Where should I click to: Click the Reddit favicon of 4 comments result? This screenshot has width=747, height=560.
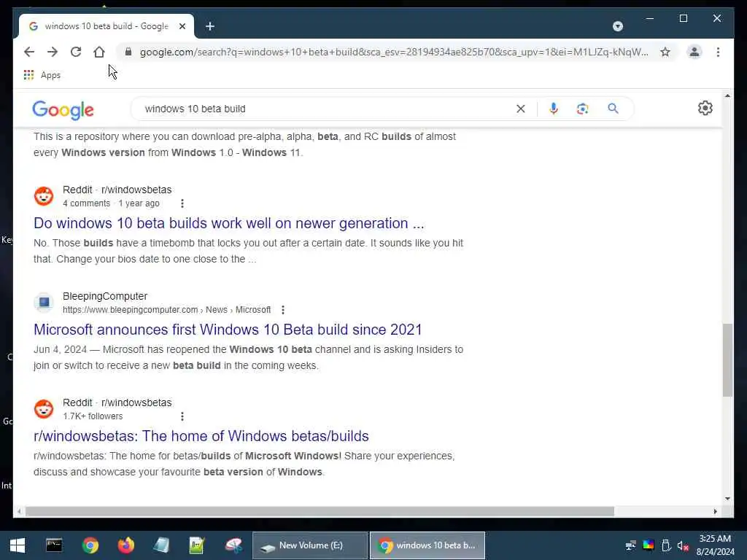pos(44,196)
